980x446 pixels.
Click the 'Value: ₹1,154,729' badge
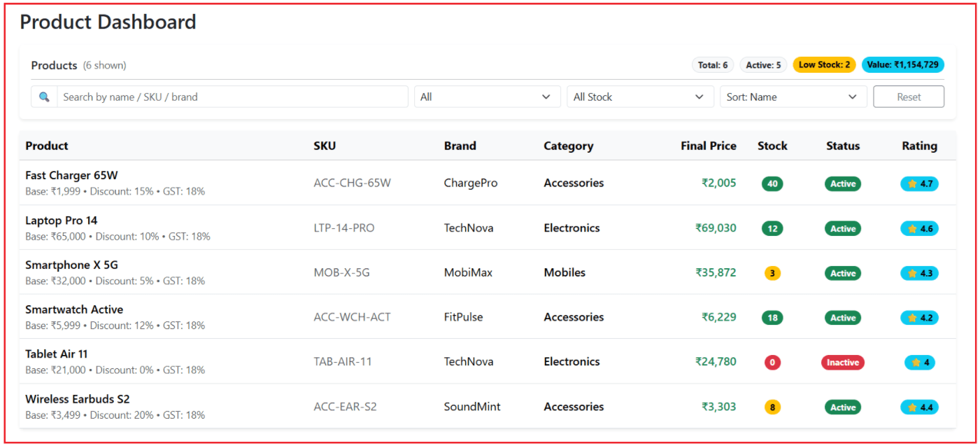903,65
